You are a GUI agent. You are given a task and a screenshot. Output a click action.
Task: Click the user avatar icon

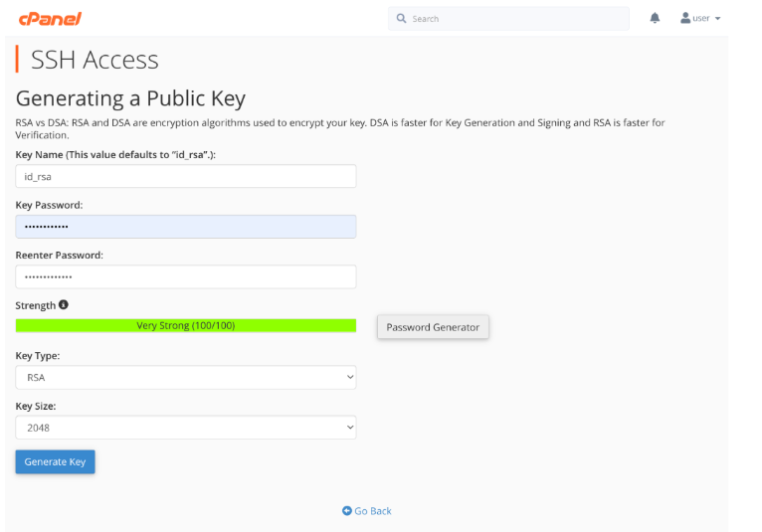pos(685,18)
